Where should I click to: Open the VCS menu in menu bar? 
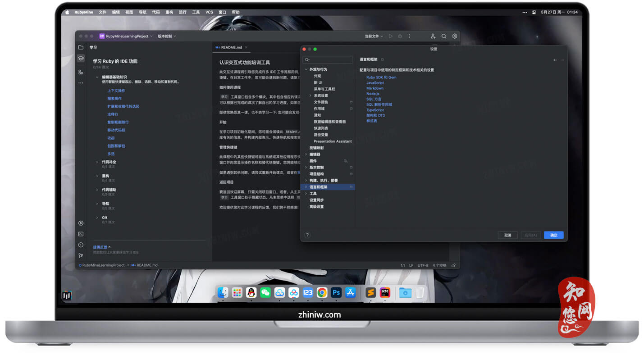click(209, 12)
